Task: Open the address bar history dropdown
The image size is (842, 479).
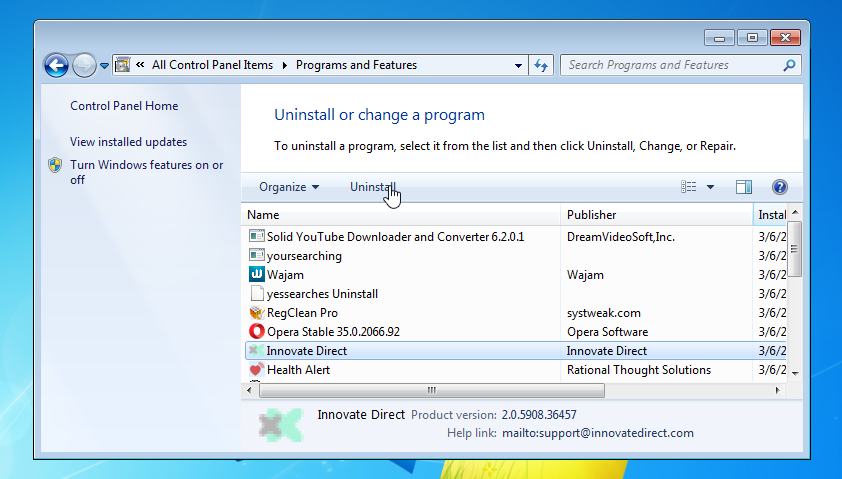Action: pos(518,66)
